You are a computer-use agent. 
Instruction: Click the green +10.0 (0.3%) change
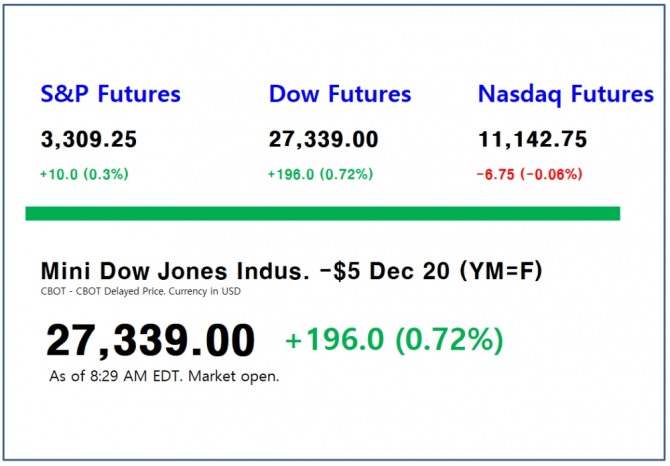(x=84, y=174)
